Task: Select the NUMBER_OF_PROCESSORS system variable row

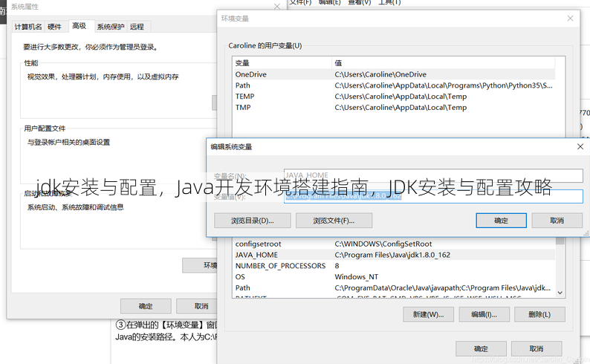Action: pyautogui.click(x=394, y=265)
